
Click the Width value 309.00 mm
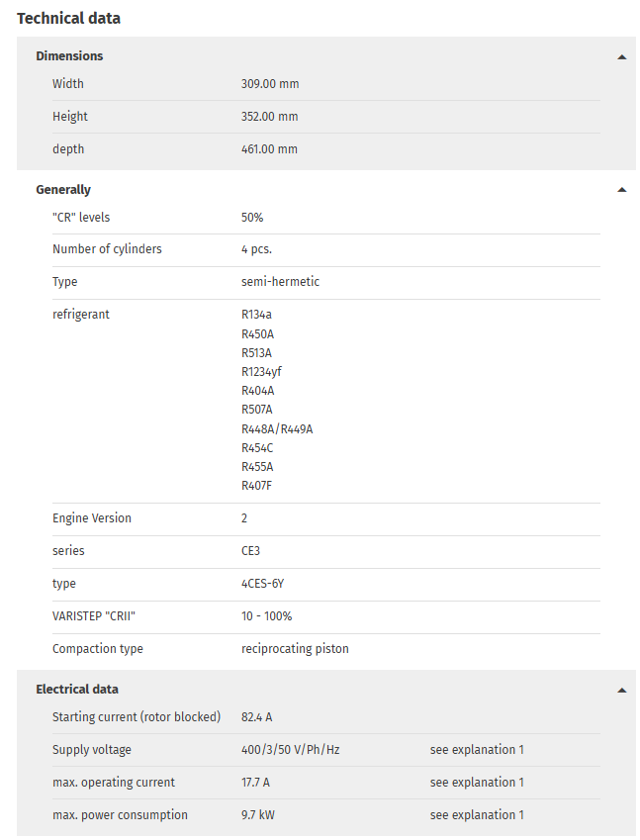pos(270,83)
